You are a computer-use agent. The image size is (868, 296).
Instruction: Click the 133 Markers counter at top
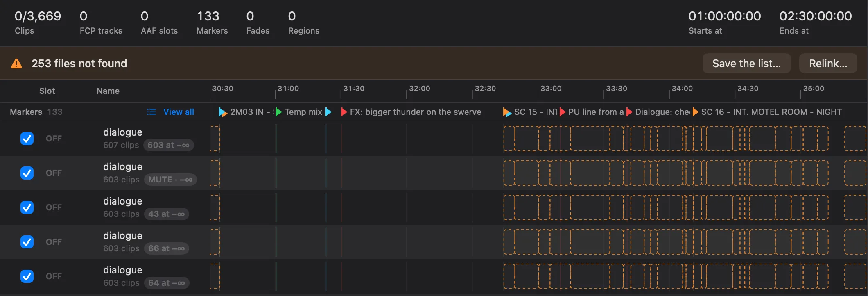pyautogui.click(x=212, y=23)
